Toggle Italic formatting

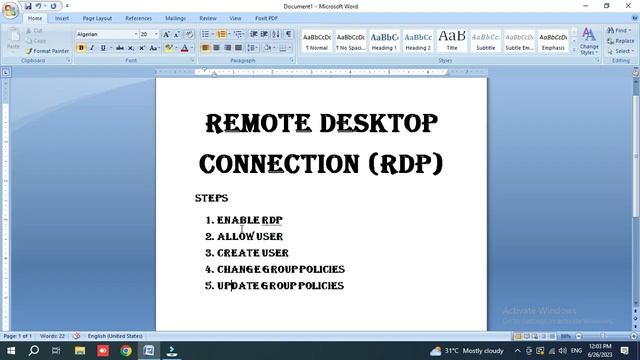click(x=92, y=48)
